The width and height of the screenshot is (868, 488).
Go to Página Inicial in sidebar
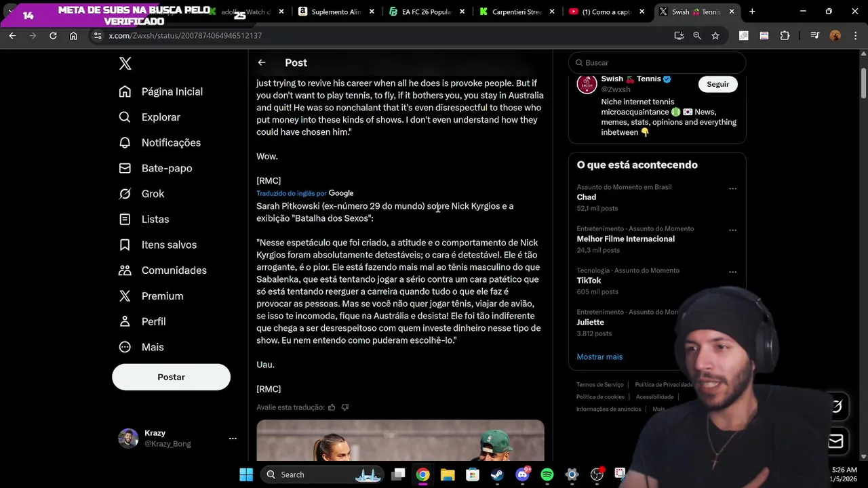pos(161,91)
